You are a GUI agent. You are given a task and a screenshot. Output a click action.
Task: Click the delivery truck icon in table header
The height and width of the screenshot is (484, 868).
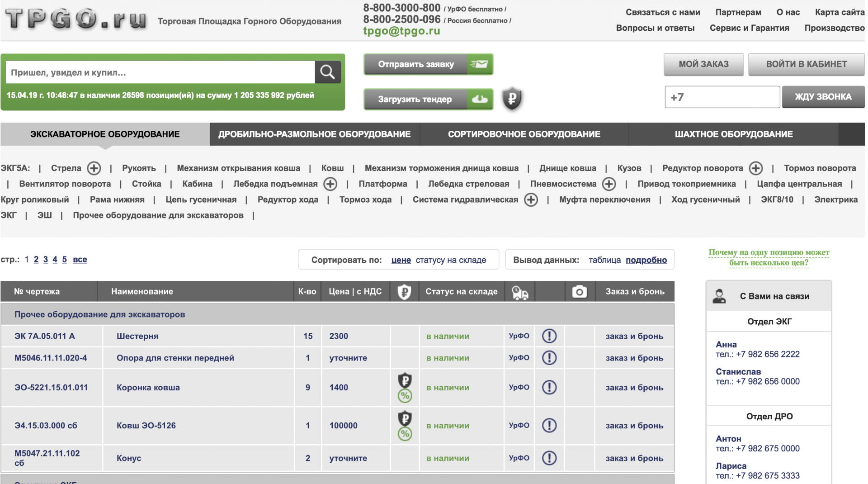(519, 292)
